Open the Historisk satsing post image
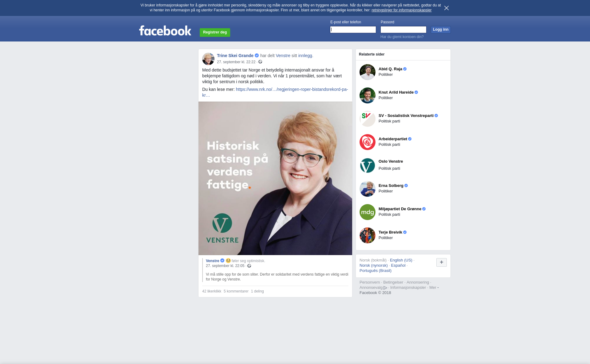590x364 pixels. pyautogui.click(x=275, y=178)
